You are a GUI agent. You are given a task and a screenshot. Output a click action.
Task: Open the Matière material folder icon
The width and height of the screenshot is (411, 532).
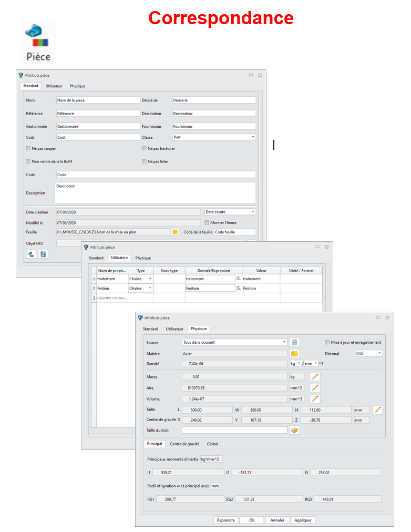click(x=294, y=354)
